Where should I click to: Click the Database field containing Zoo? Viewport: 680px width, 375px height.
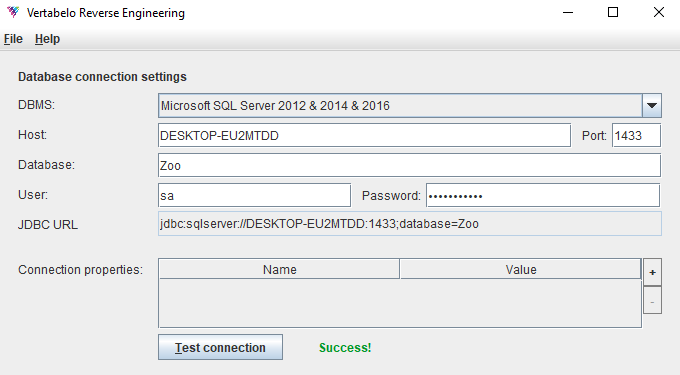pos(409,165)
